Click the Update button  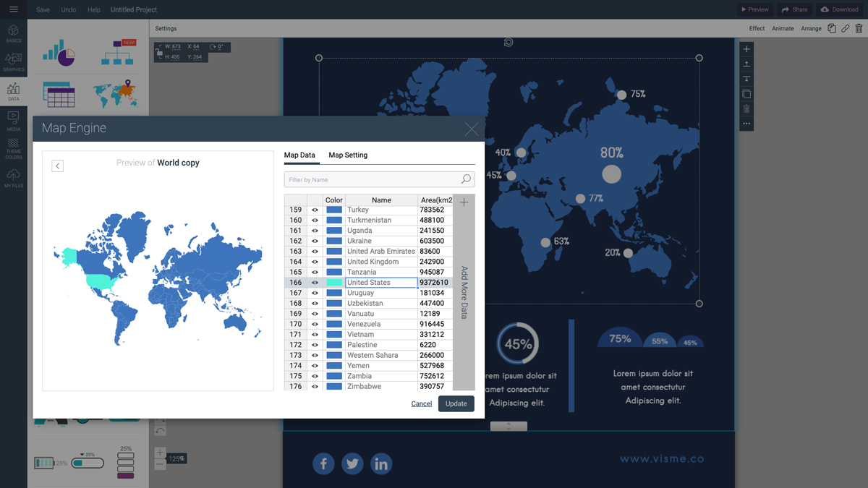click(x=456, y=403)
